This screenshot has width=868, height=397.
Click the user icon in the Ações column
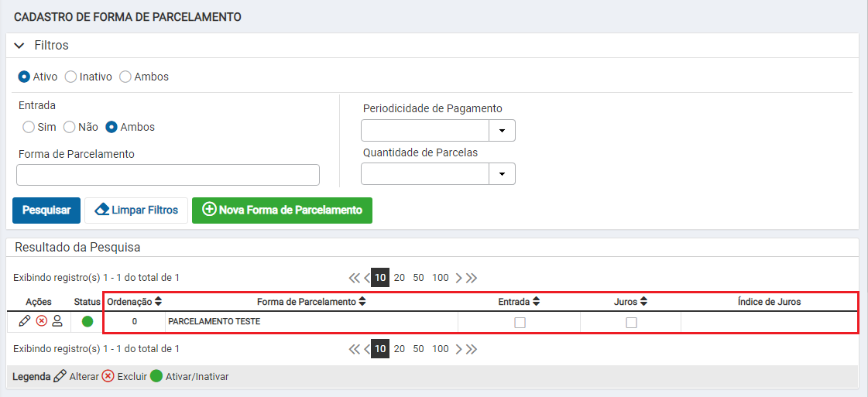(x=57, y=321)
